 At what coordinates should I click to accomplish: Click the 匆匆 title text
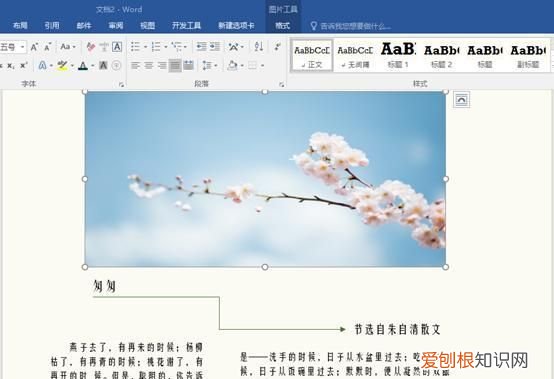104,286
